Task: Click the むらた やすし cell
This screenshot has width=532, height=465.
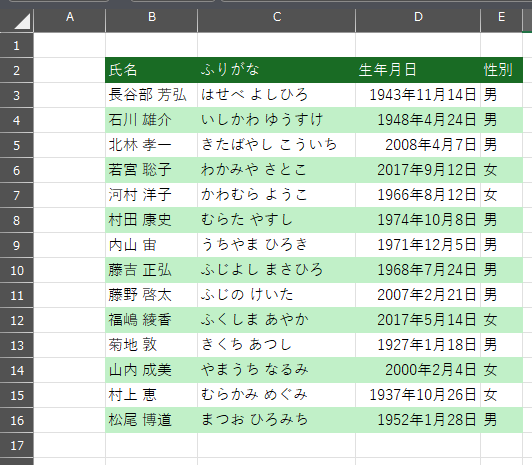Action: point(277,220)
